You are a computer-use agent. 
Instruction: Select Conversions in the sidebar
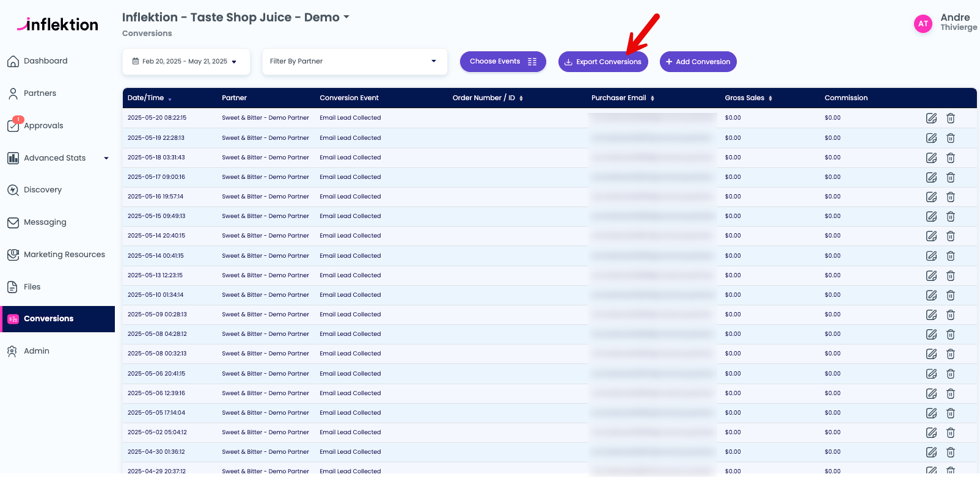(58, 319)
